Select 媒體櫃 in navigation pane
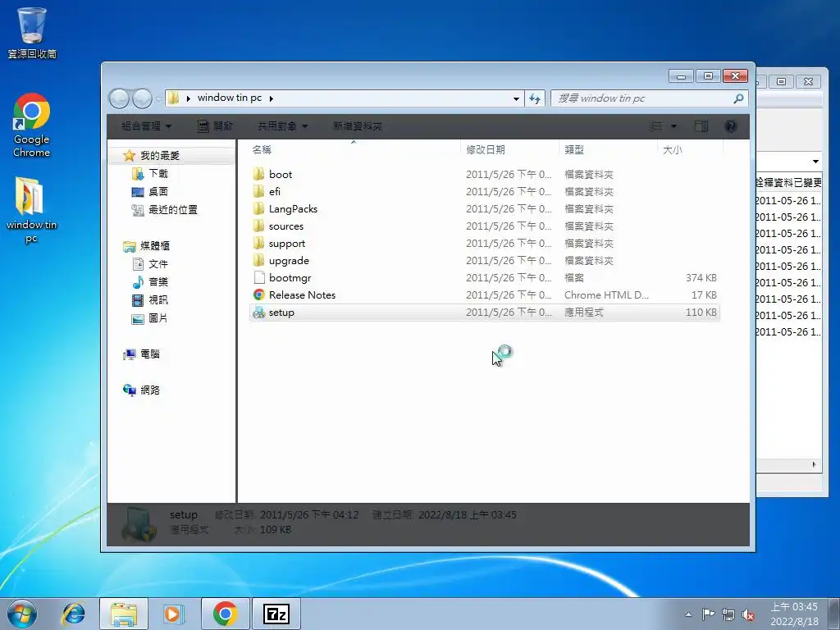Viewport: 840px width, 630px height. coord(154,246)
